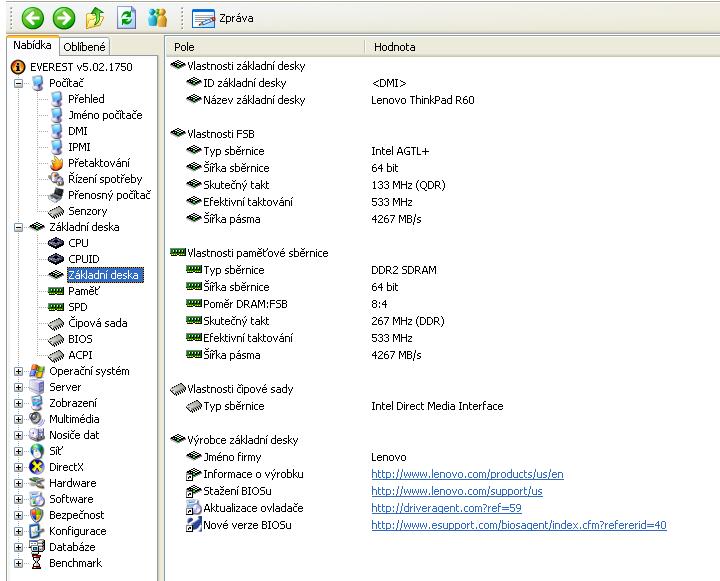Open the lenovo.com/products/us/en link

point(467,474)
